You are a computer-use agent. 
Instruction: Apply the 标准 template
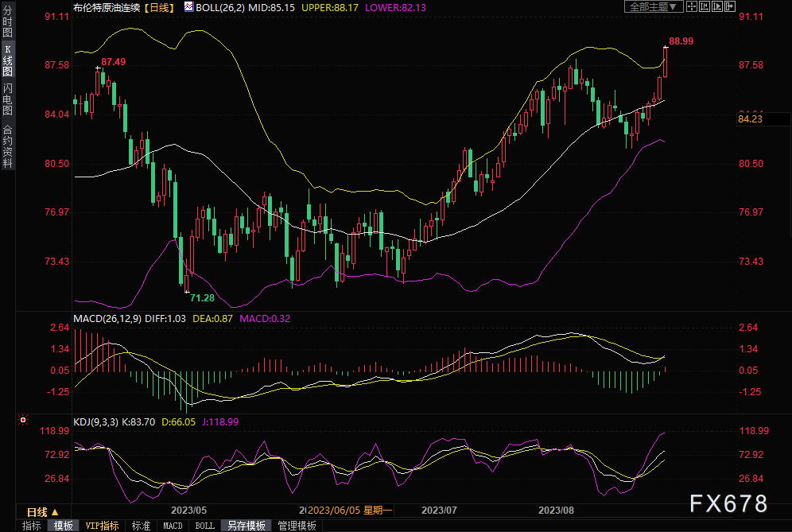pos(141,526)
